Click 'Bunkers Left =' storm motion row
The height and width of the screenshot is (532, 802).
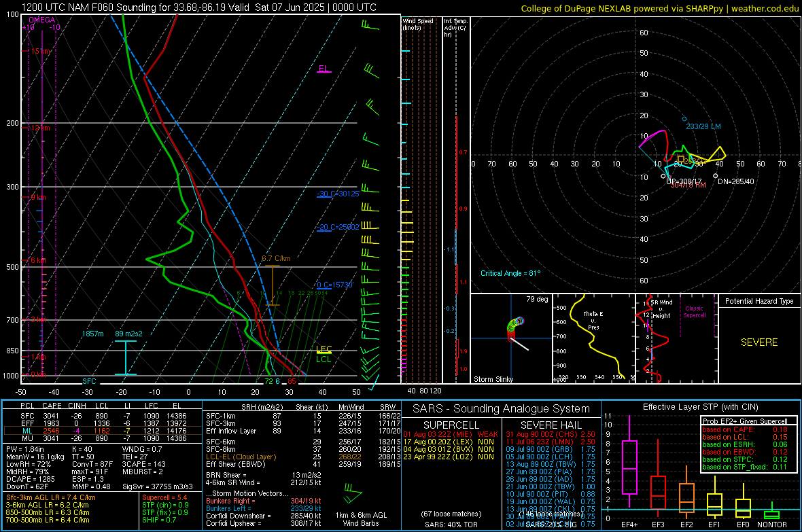[264, 508]
